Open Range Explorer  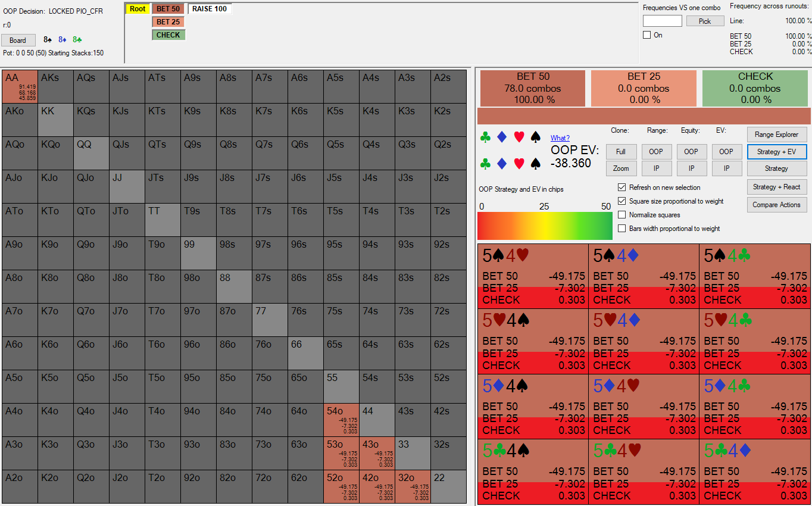point(777,135)
